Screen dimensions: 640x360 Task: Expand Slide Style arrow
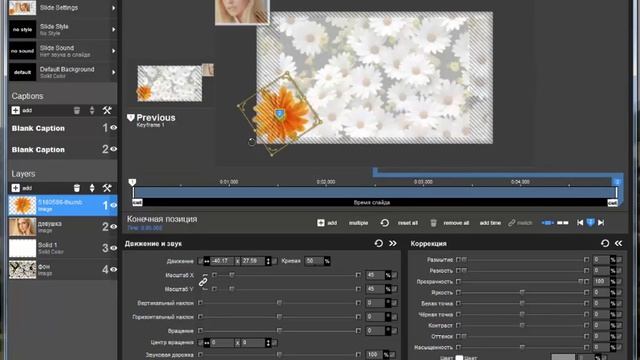point(113,29)
